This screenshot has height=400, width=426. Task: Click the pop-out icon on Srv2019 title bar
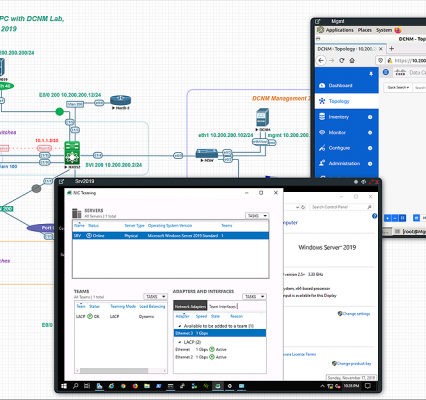61,182
